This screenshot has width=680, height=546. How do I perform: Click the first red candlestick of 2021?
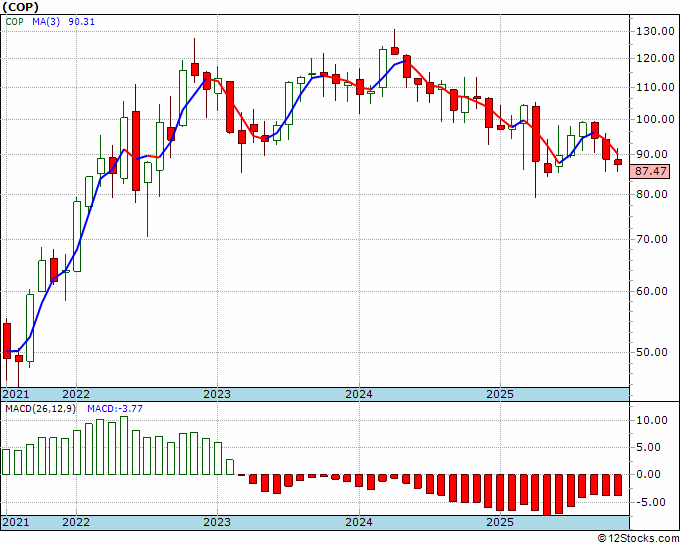tap(7, 341)
